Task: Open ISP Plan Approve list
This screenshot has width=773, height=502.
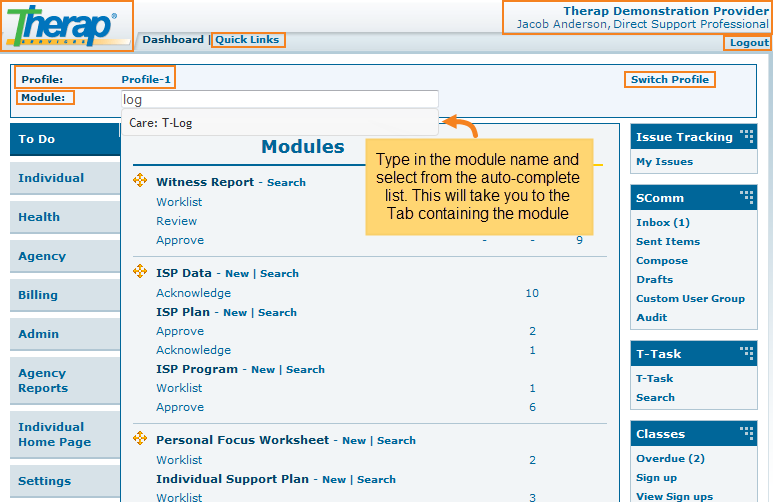Action: pos(180,331)
